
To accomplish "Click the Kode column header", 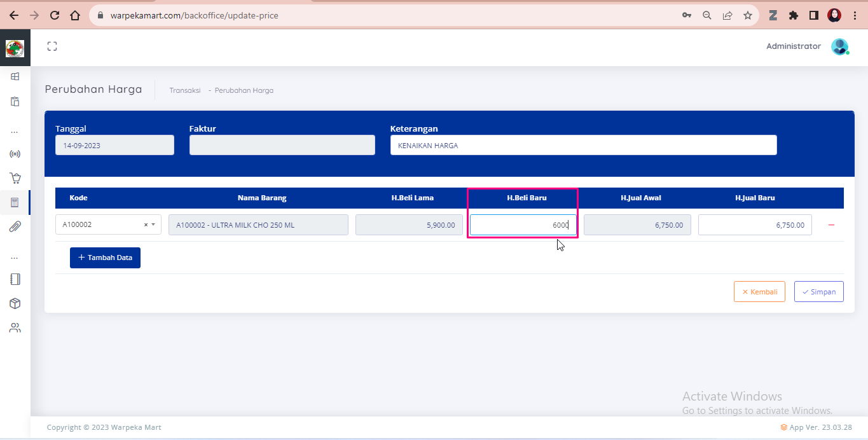I will 78,198.
